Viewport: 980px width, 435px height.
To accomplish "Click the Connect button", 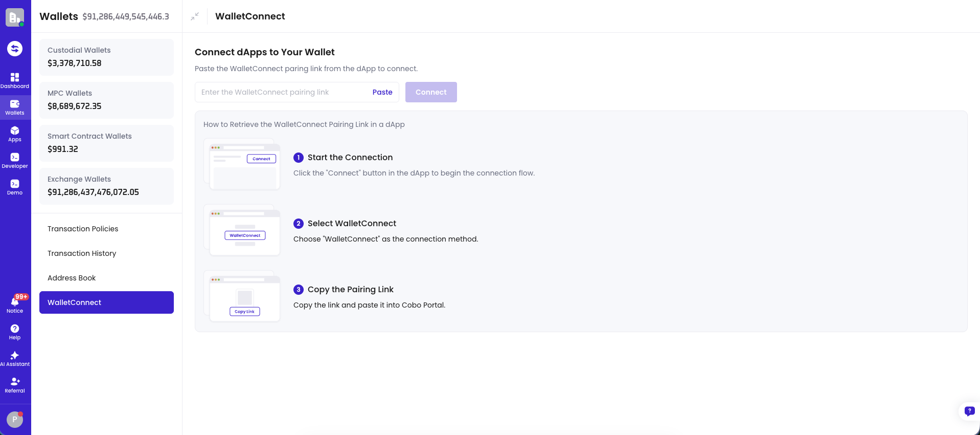I will [x=431, y=92].
